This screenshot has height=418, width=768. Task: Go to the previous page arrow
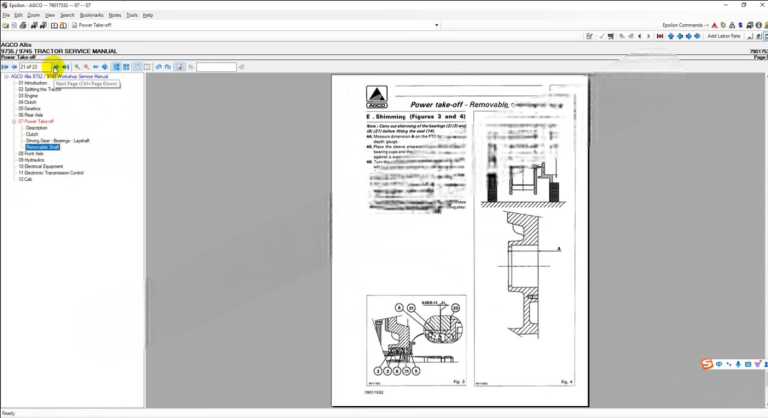coord(14,67)
